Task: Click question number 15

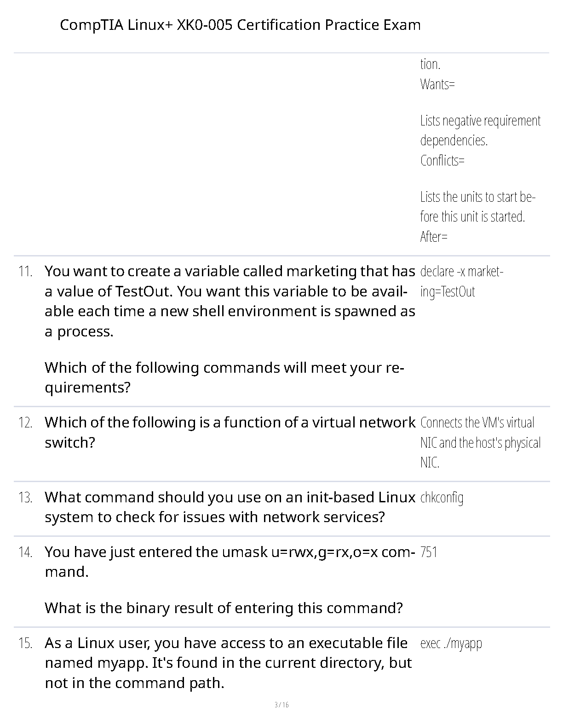Action: click(x=26, y=643)
